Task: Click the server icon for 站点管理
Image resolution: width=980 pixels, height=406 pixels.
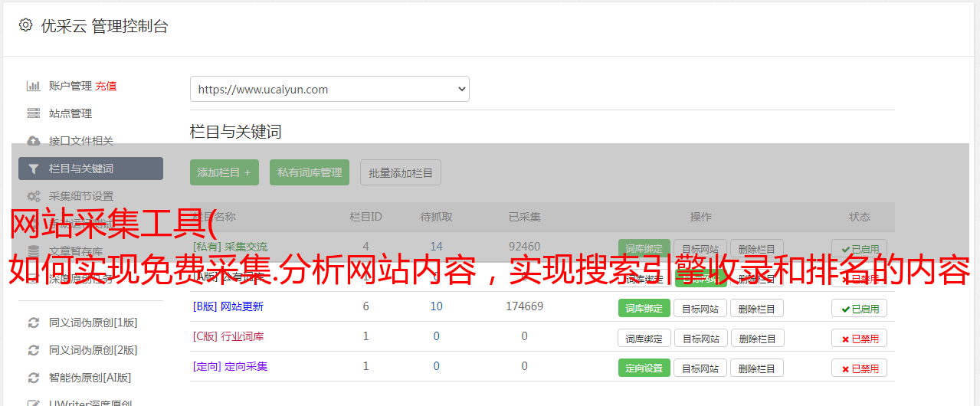Action: tap(34, 113)
